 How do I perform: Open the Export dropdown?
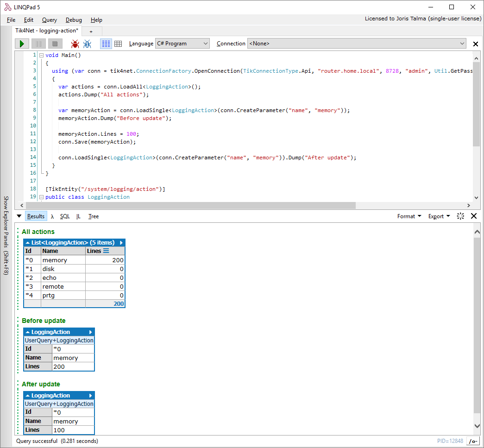(x=439, y=216)
